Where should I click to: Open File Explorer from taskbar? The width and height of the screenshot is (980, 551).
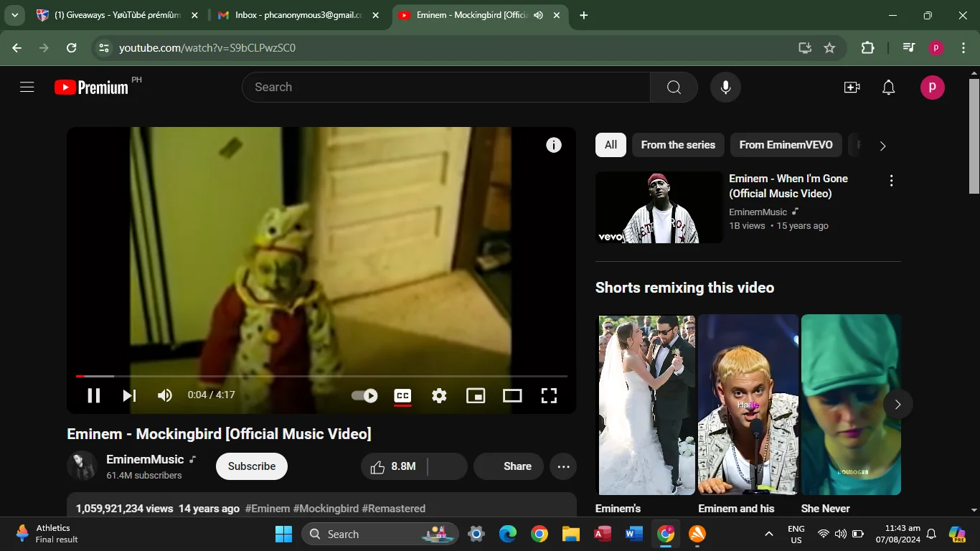pyautogui.click(x=571, y=534)
